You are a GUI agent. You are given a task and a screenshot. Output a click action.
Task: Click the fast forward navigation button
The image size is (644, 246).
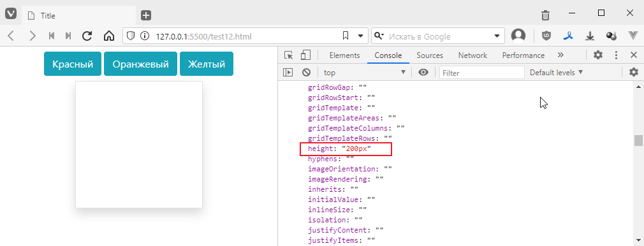pos(68,36)
